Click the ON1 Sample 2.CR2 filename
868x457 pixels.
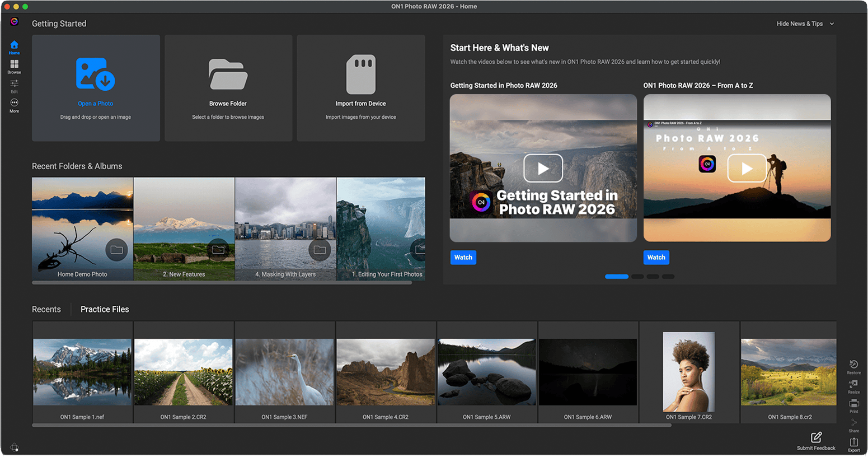pyautogui.click(x=184, y=417)
